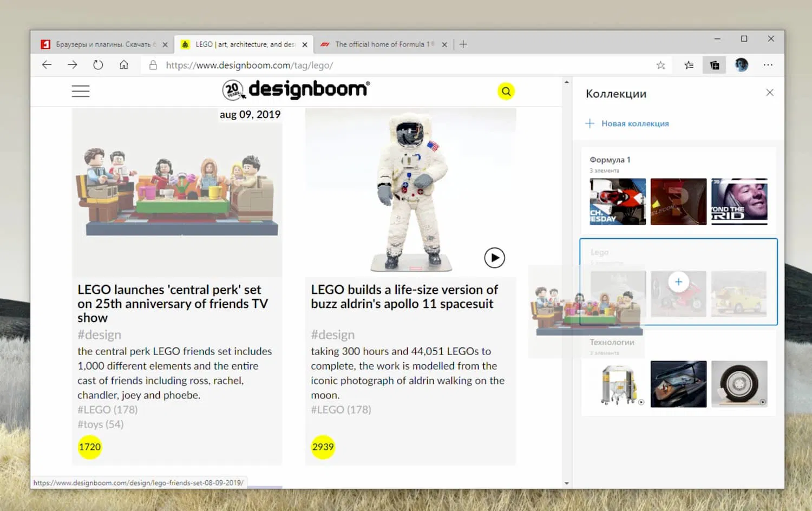Open the Edge settings (...) menu

768,65
